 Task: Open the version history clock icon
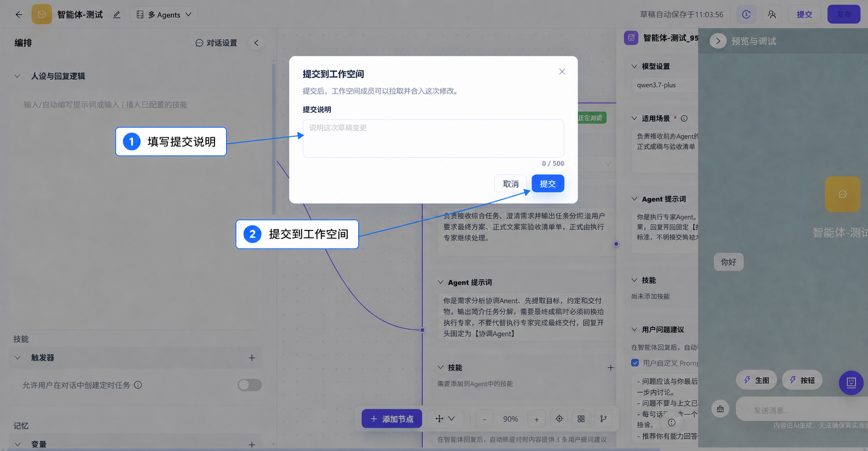click(746, 14)
